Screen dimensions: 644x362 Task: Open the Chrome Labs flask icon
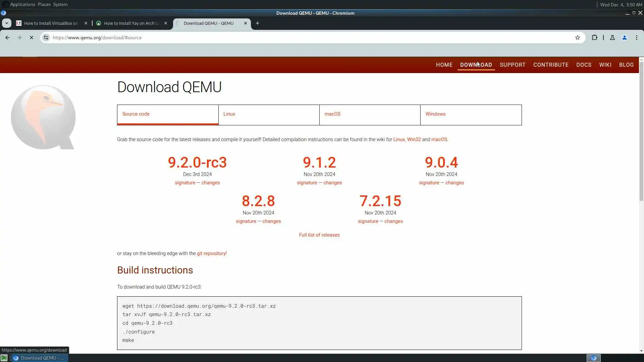point(612,38)
